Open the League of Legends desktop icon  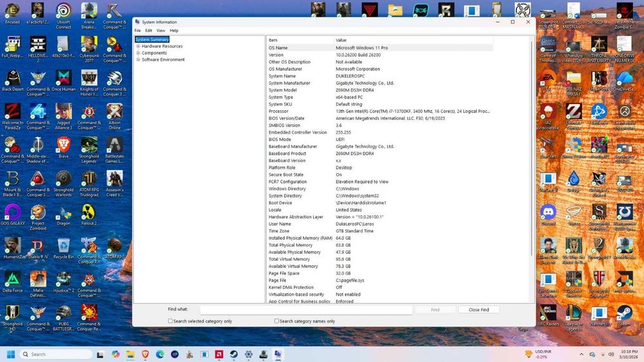[573, 318]
